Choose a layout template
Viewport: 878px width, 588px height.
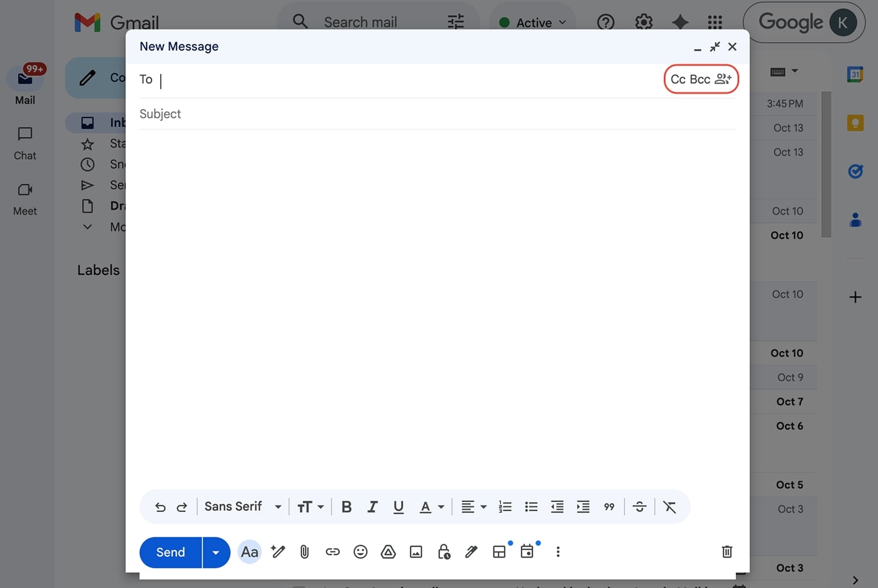[x=499, y=552]
